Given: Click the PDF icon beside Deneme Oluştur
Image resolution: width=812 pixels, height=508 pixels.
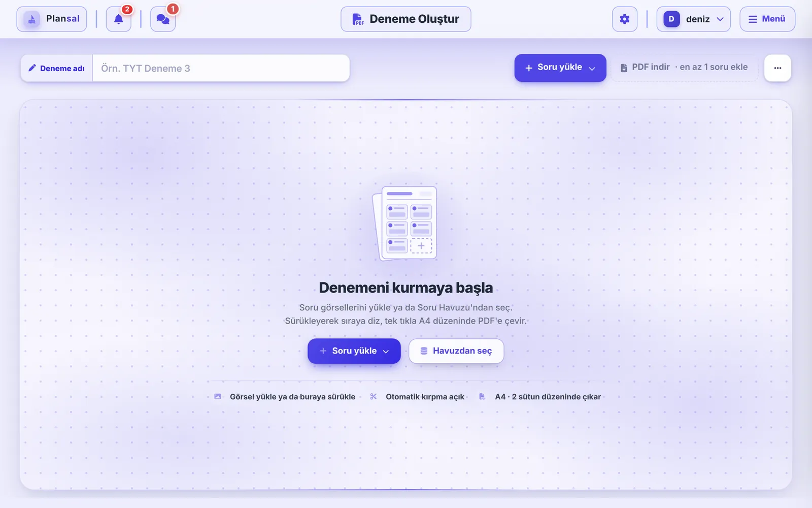Looking at the screenshot, I should [358, 19].
